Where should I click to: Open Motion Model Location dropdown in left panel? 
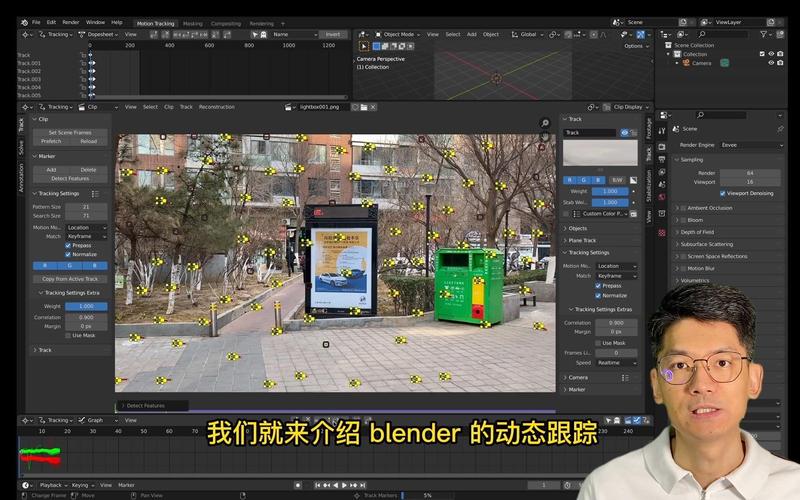(x=86, y=228)
